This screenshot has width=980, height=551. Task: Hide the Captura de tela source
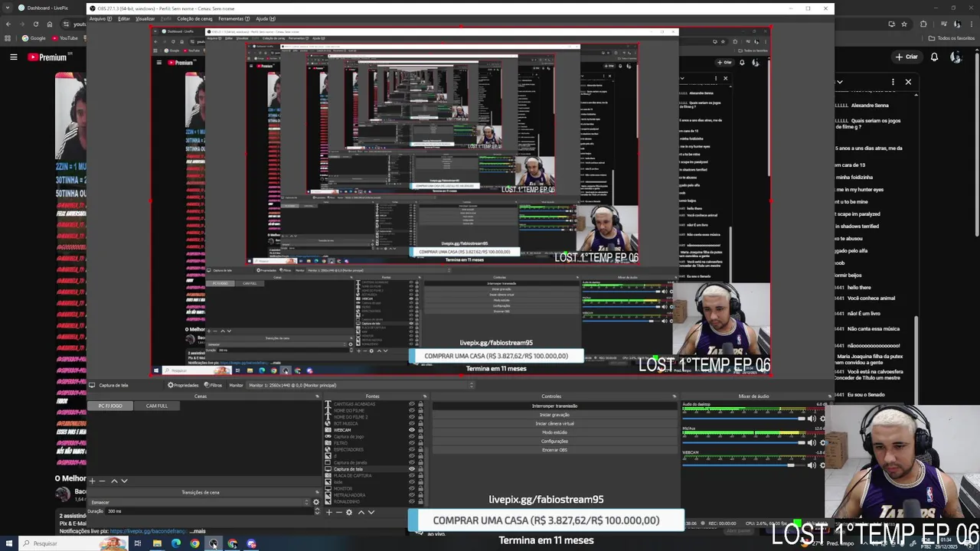click(411, 469)
